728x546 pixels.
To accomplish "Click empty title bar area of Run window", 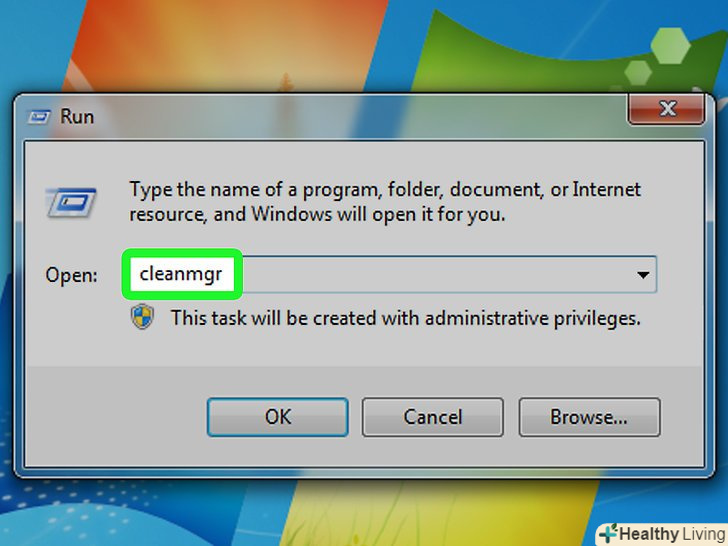I will pos(358,116).
